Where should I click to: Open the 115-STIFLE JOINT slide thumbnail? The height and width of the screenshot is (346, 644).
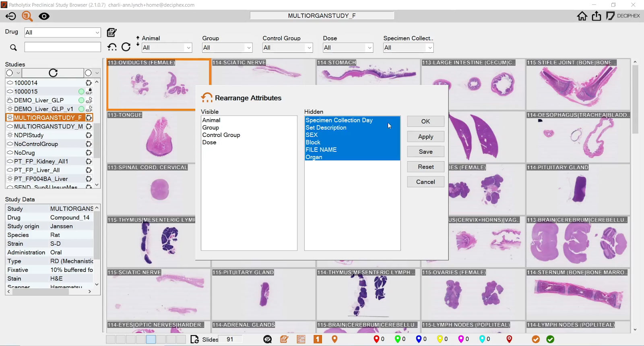[578, 84]
